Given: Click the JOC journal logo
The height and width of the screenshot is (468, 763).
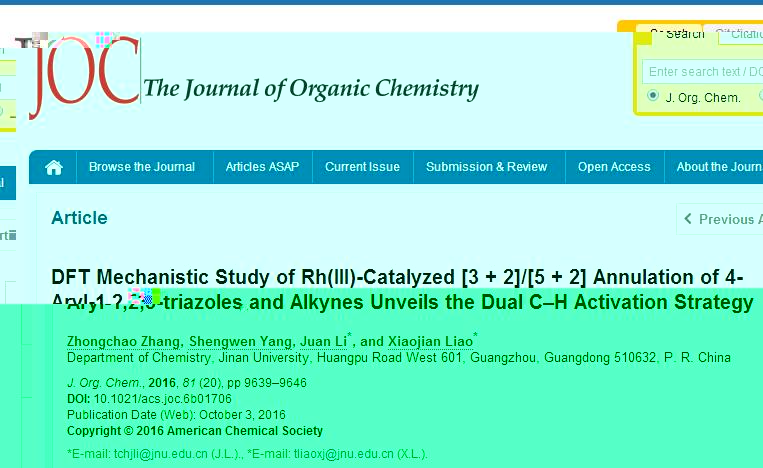Looking at the screenshot, I should [x=85, y=77].
